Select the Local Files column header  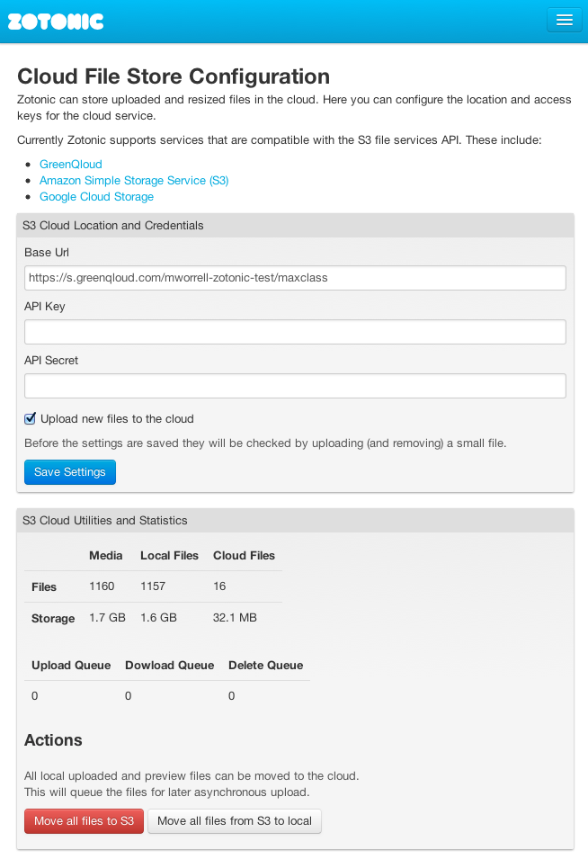click(x=169, y=556)
